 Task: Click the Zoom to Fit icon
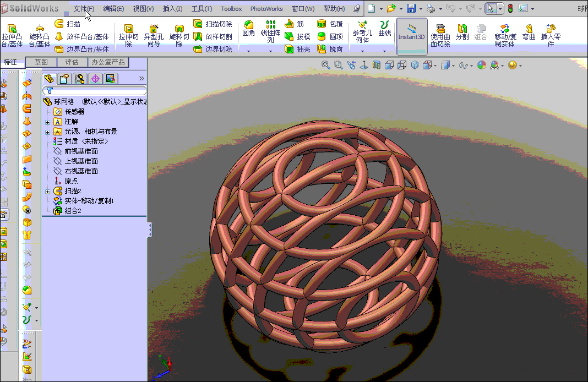coord(325,66)
